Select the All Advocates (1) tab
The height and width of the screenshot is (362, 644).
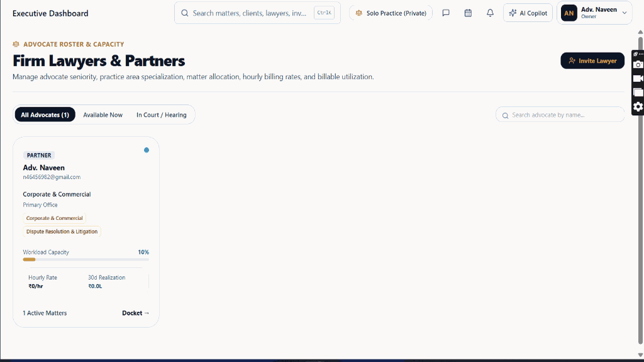coord(45,114)
